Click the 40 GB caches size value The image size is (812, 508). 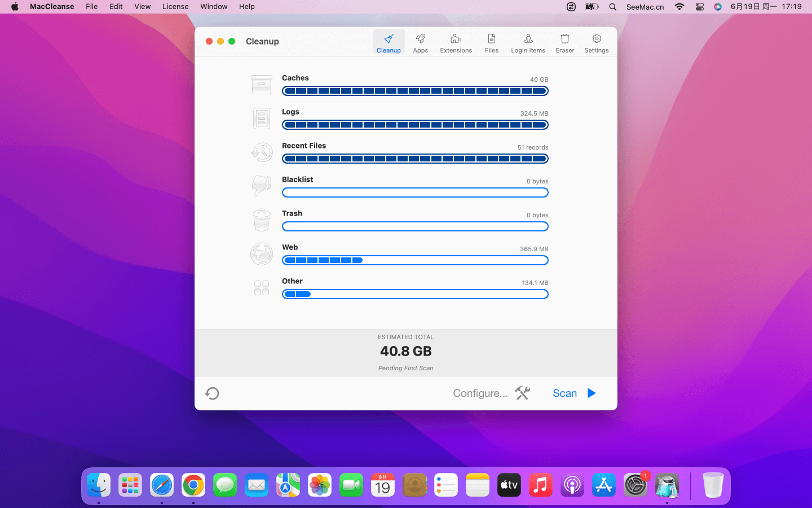coord(539,80)
